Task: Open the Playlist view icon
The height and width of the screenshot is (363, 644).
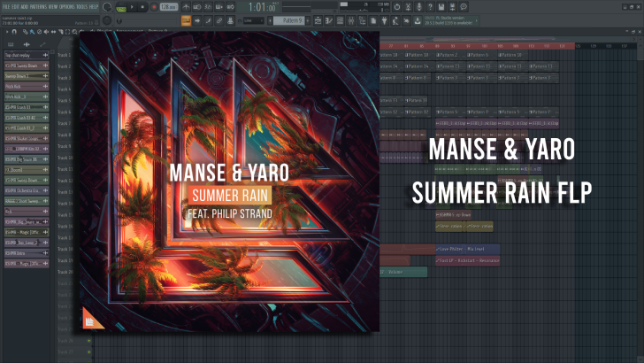Action: coord(318,20)
